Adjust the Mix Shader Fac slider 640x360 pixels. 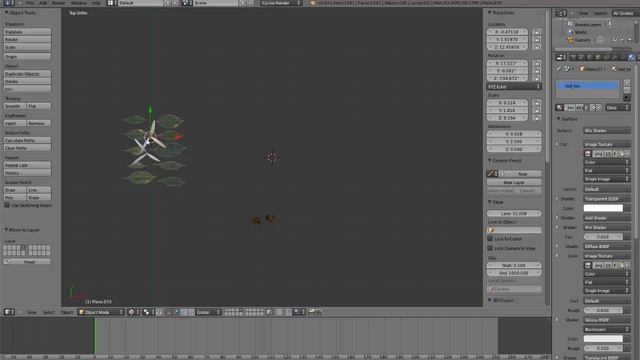[603, 237]
